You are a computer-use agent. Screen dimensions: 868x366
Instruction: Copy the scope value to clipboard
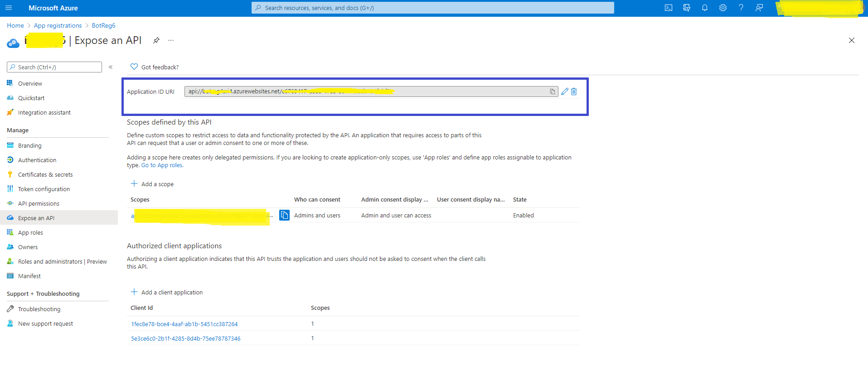284,215
